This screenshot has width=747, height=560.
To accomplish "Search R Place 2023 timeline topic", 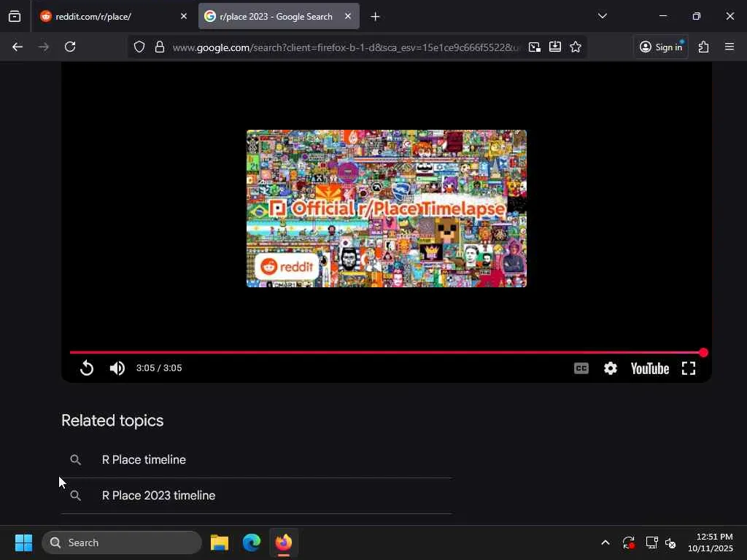I will [158, 495].
